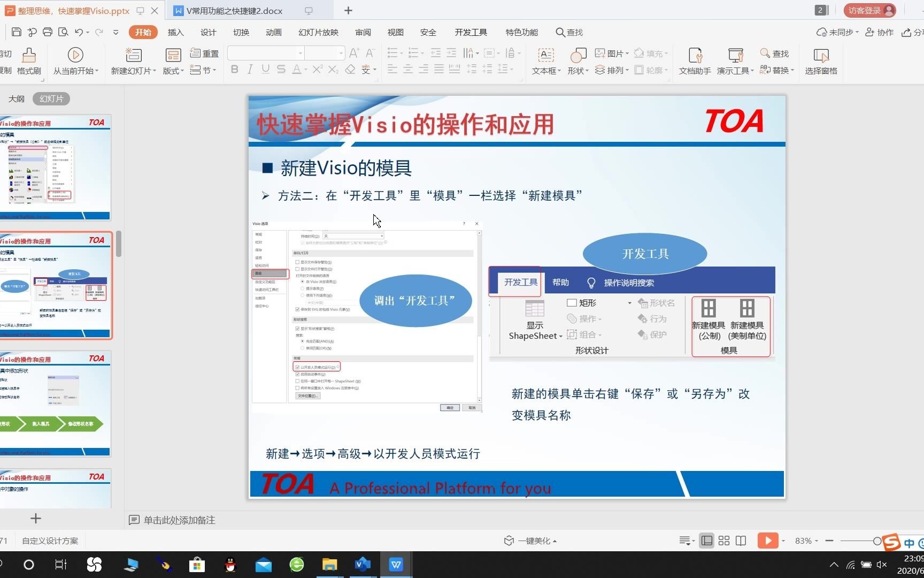This screenshot has height=578, width=924.
Task: Click zoom out minus button
Action: point(829,541)
